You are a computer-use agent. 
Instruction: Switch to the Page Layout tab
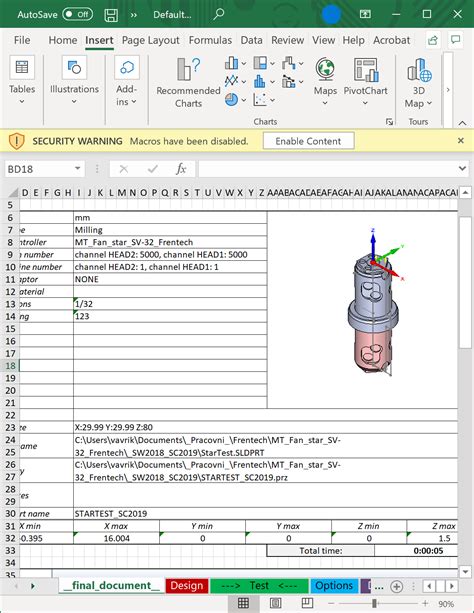point(151,40)
